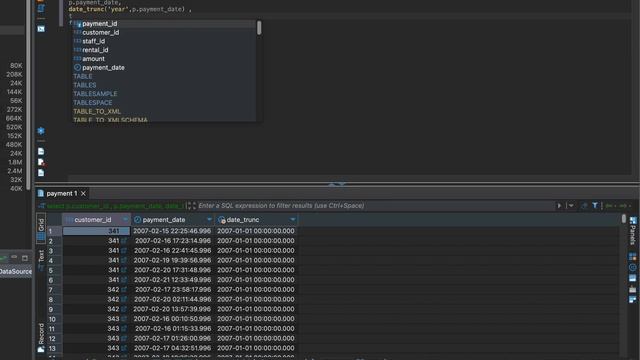Select row 1 customer_id cell 341
This screenshot has height=360, width=640.
[x=96, y=231]
